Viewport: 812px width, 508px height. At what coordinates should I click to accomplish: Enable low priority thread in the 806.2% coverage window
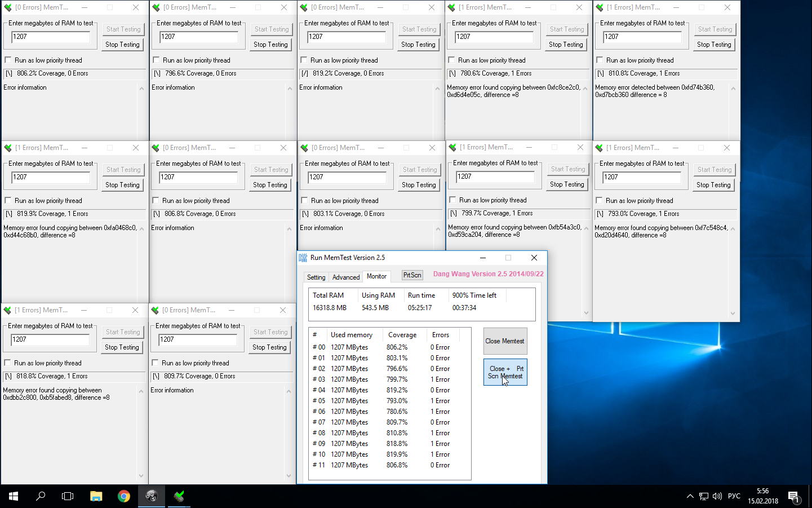pyautogui.click(x=8, y=60)
